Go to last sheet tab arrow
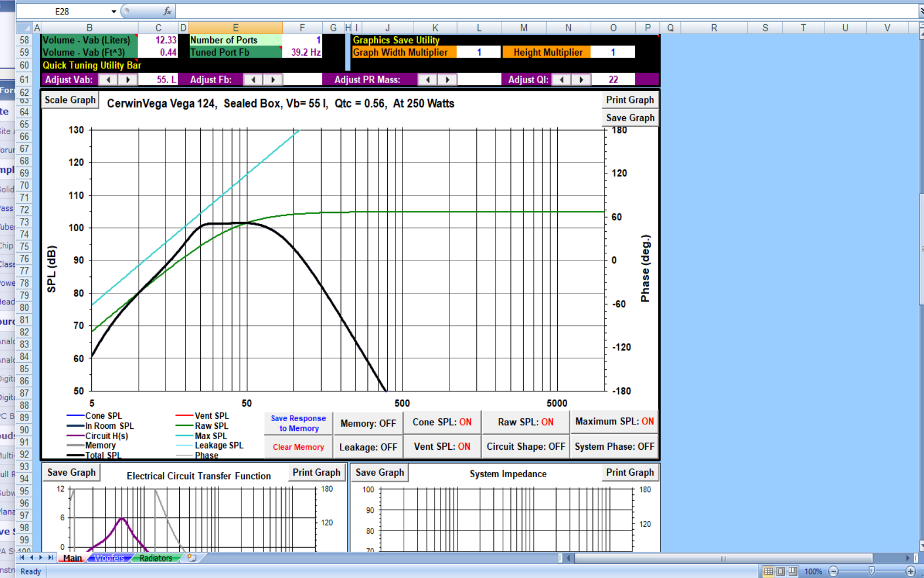This screenshot has height=578, width=924. [50, 558]
